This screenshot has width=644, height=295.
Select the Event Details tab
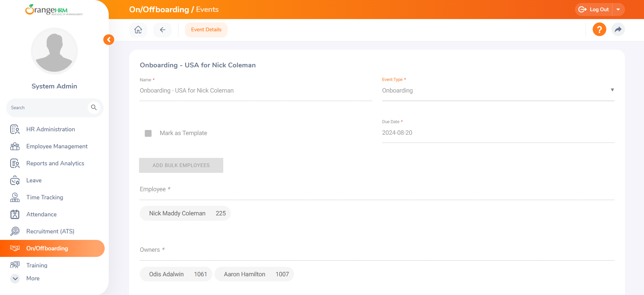(206, 30)
